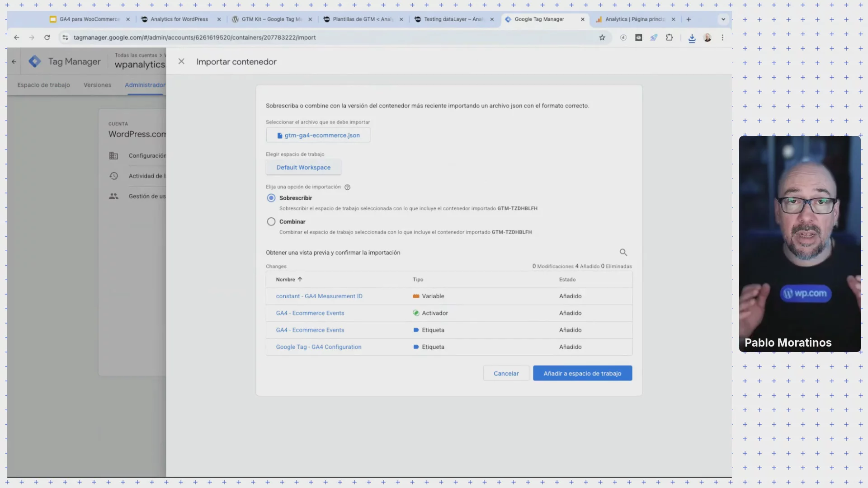Switch to Analytics for WordPress browser tab
Image resolution: width=868 pixels, height=488 pixels.
coord(179,19)
